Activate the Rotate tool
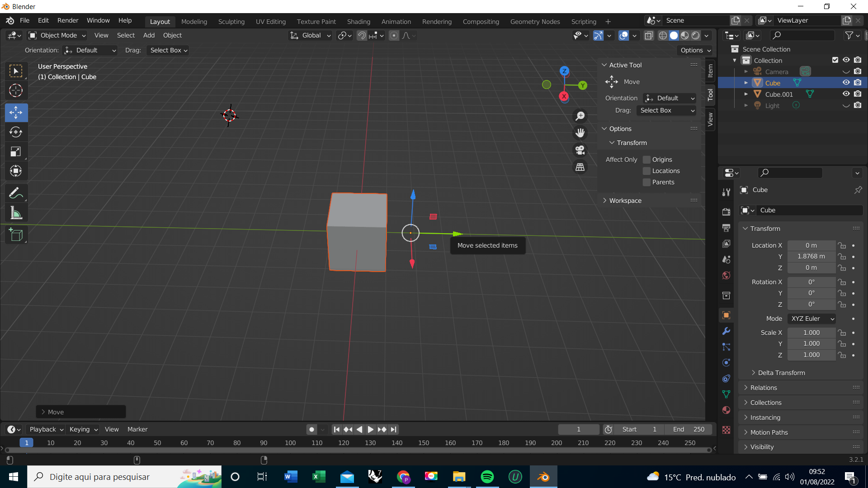 click(x=16, y=132)
